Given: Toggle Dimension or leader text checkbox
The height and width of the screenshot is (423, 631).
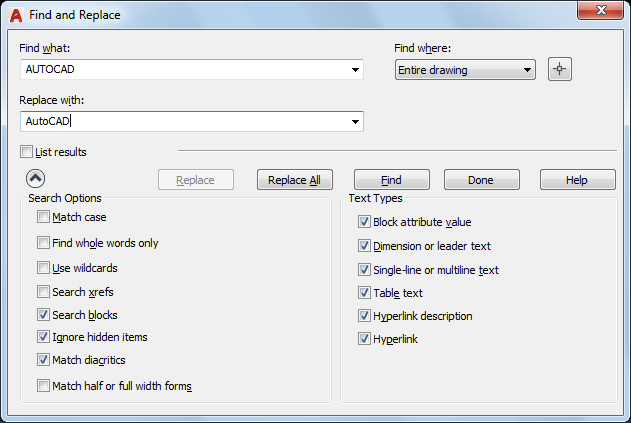Looking at the screenshot, I should tap(364, 246).
